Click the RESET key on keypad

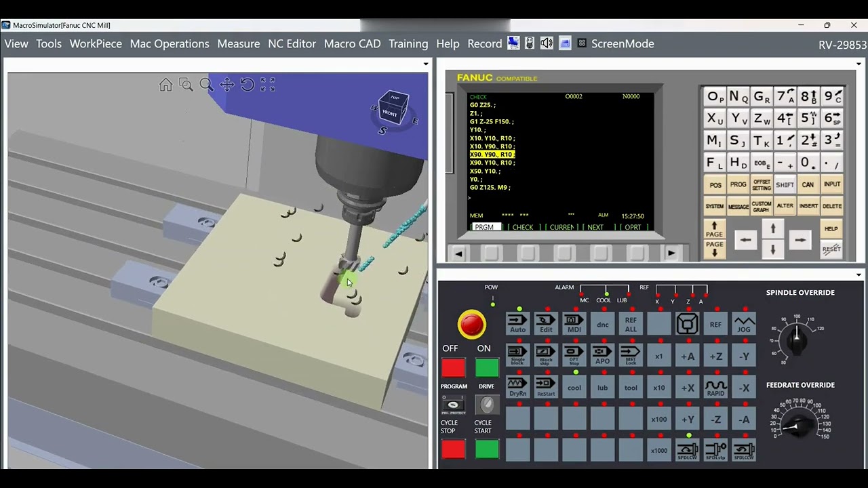pyautogui.click(x=831, y=249)
